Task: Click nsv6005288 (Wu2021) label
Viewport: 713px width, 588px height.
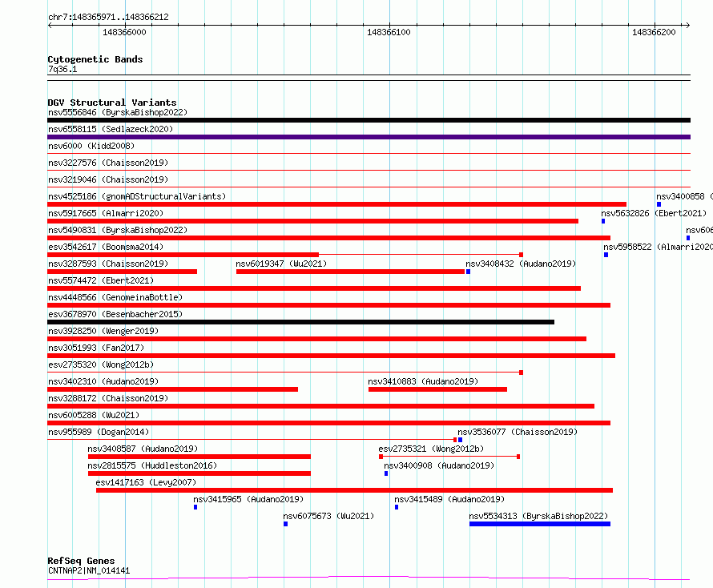Action: tap(94, 415)
